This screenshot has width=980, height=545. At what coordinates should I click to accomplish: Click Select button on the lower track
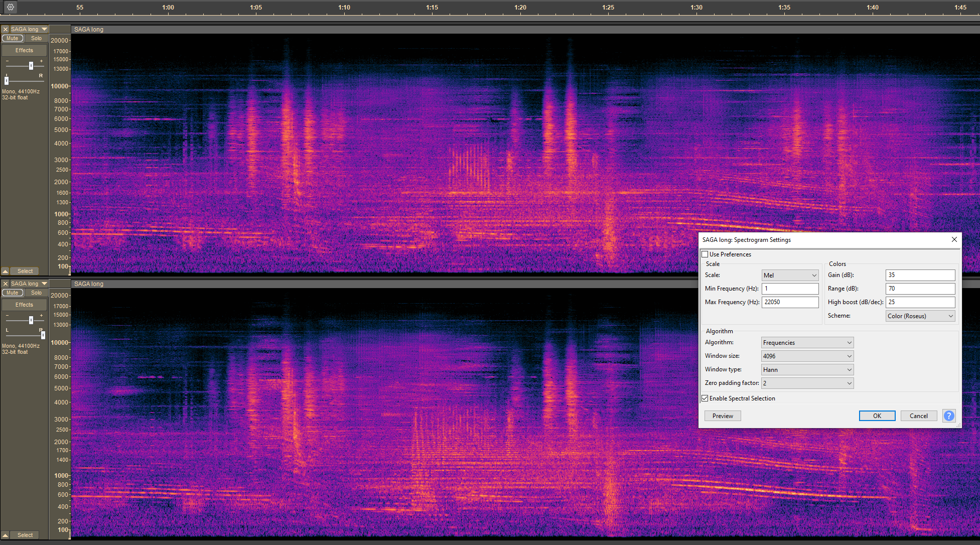25,535
